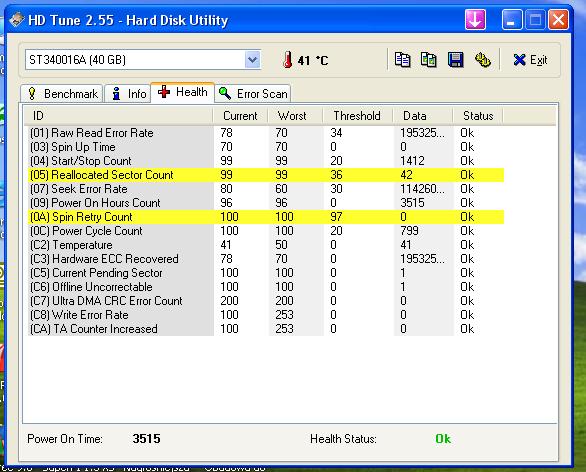Open the Error Scan tab
The width and height of the screenshot is (586, 472).
point(253,93)
